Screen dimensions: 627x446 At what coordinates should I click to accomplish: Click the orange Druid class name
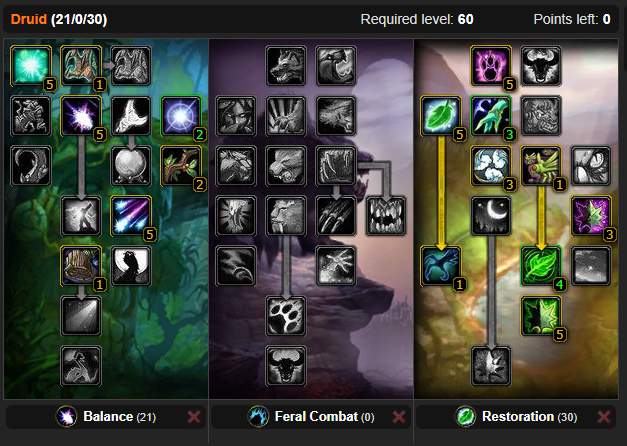(x=29, y=19)
